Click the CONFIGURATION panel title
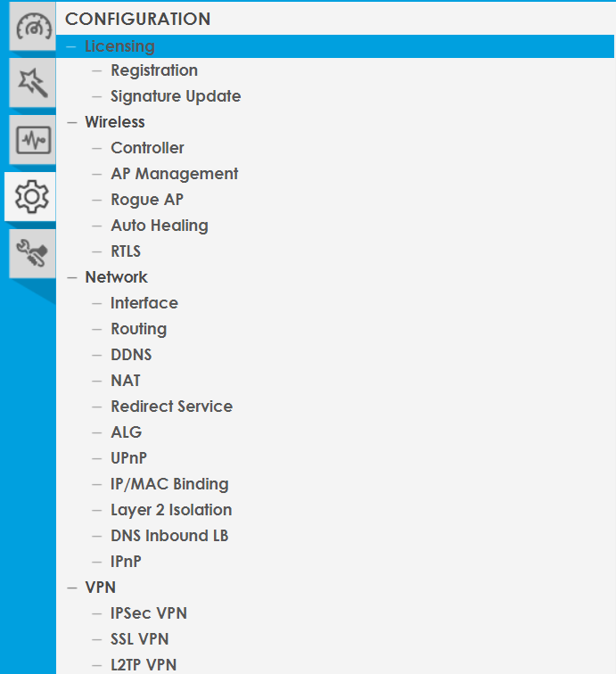 (137, 19)
